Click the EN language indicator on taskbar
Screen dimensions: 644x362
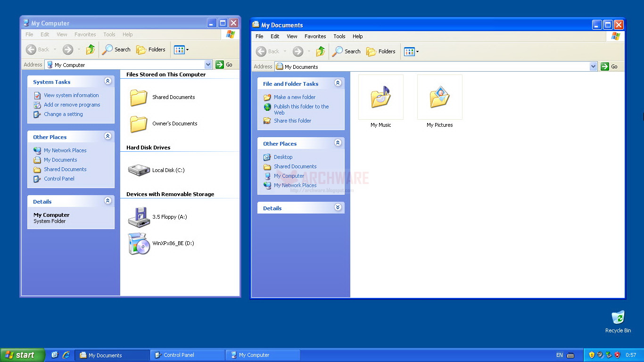pos(560,355)
